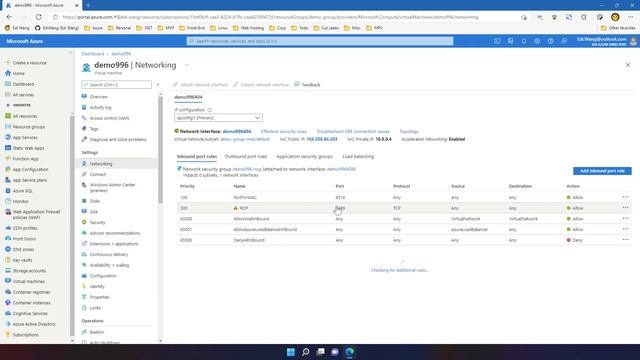Switch to Outbound port rules tab

tap(246, 156)
